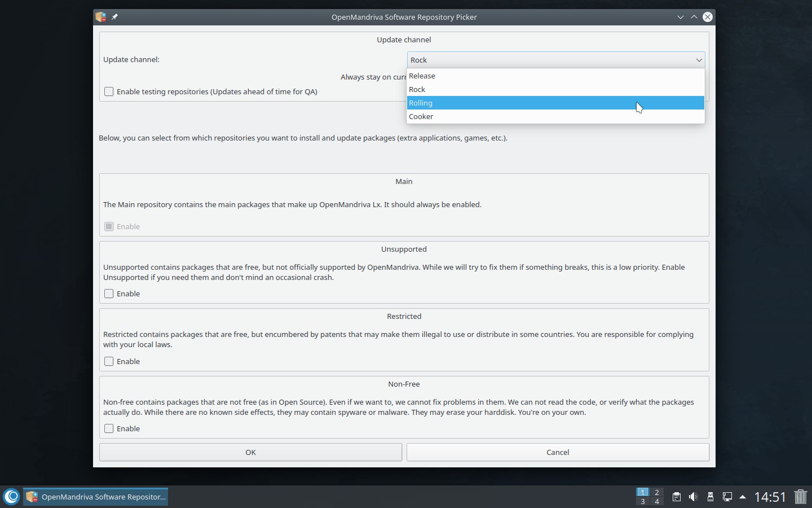
Task: Confirm settings with OK button
Action: tap(250, 452)
